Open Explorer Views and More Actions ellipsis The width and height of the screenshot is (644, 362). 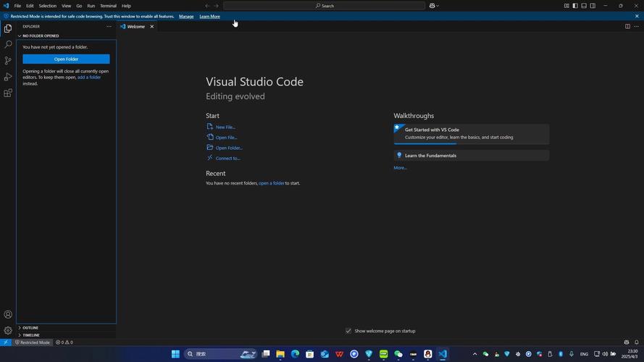pos(109,26)
